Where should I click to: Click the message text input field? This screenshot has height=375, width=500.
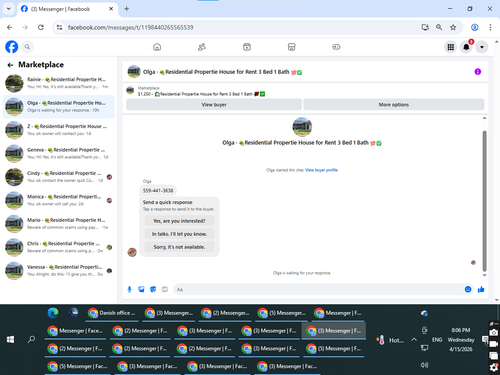pyautogui.click(x=318, y=289)
